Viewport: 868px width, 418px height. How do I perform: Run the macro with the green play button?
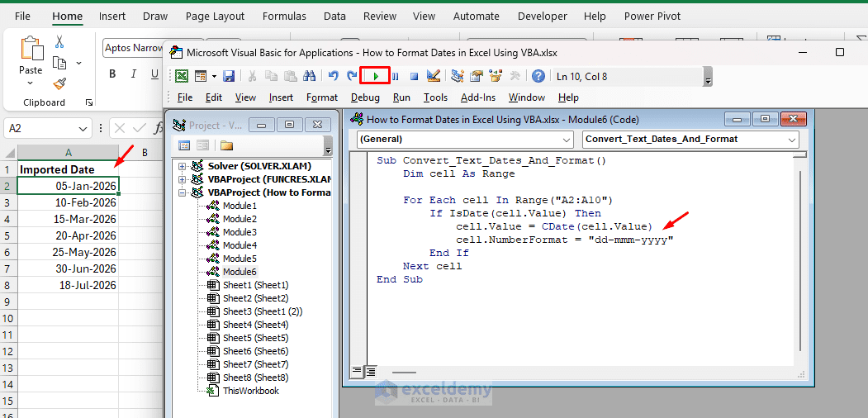375,76
